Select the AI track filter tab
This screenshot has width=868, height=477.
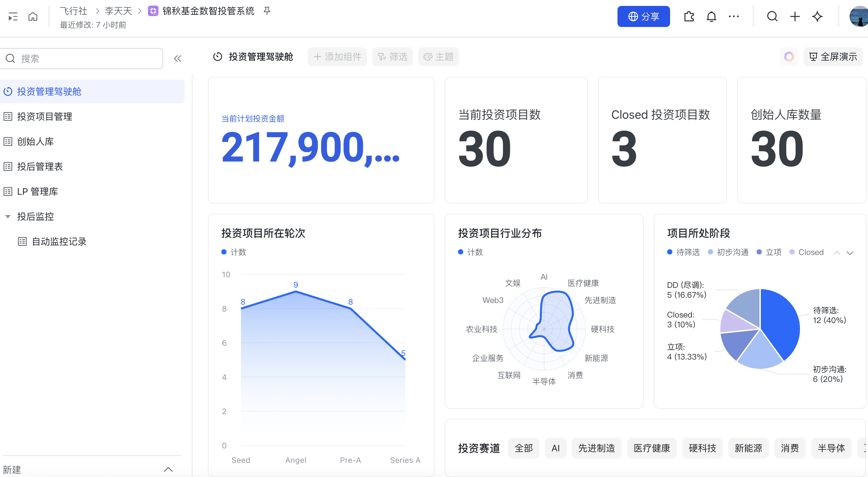(x=555, y=448)
